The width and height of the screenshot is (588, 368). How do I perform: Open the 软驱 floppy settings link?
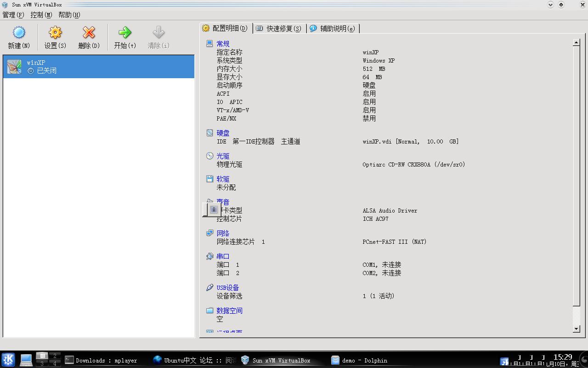click(x=223, y=179)
